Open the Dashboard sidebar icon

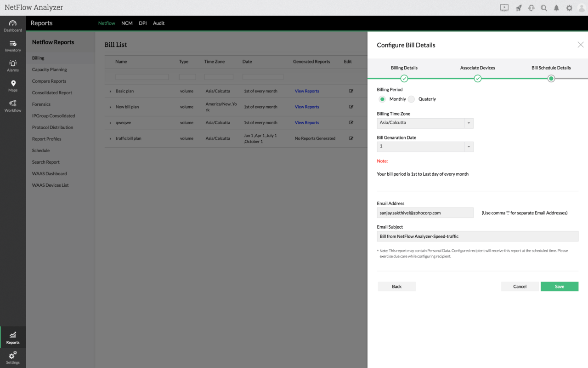pos(13,26)
